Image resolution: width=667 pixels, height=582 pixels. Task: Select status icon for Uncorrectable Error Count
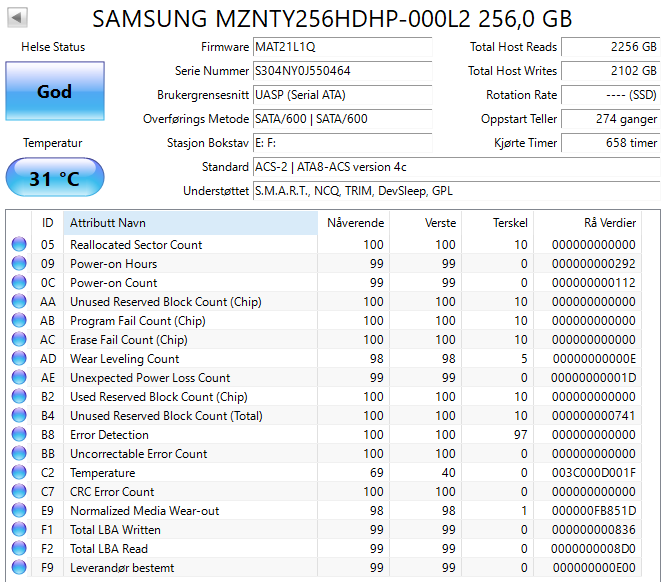coord(19,454)
